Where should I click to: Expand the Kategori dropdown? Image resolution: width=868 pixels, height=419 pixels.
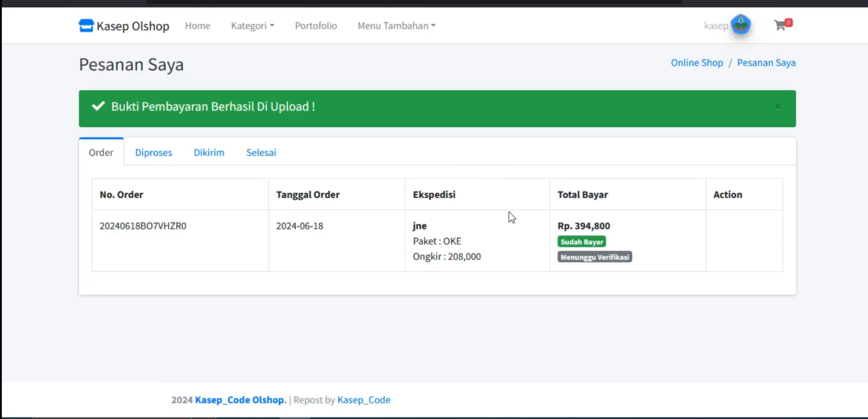coord(252,26)
